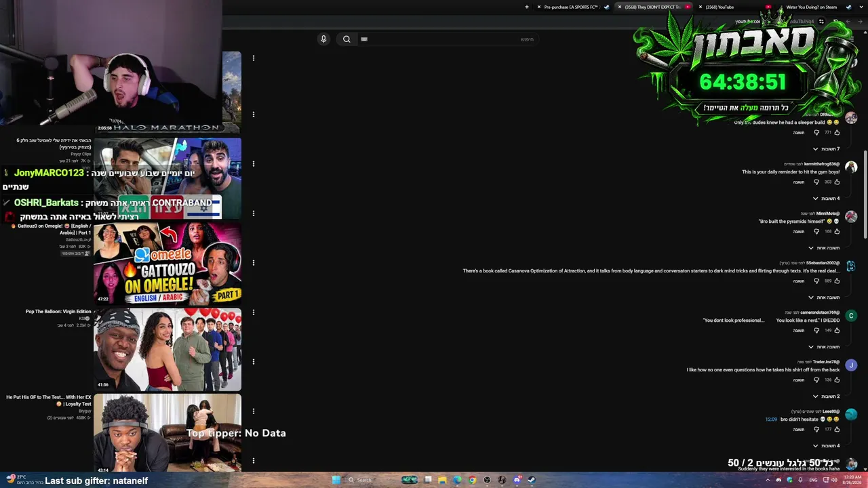Screen dimensions: 868x488
Task: Like the Casanova book comment
Action: pyautogui.click(x=837, y=281)
